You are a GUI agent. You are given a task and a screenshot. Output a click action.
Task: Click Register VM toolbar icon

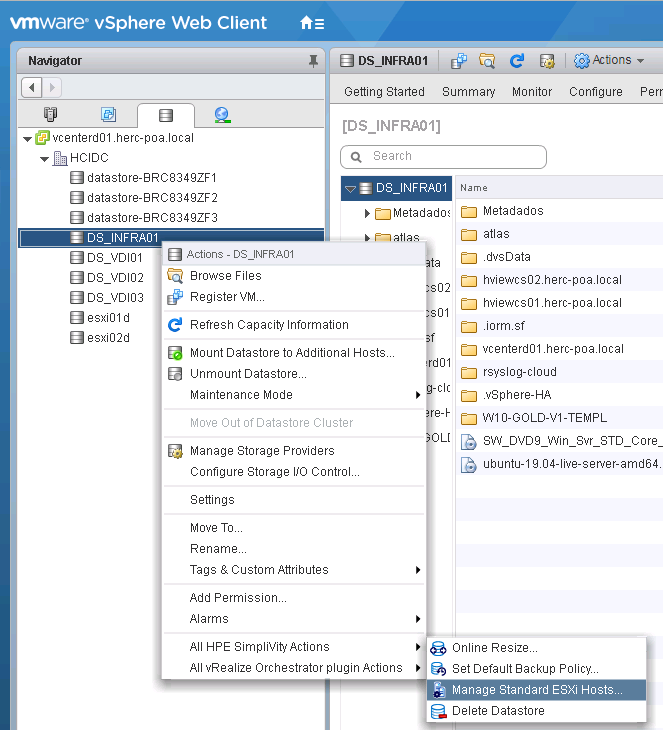[459, 61]
